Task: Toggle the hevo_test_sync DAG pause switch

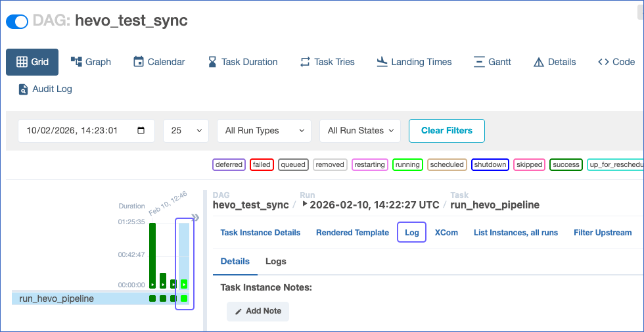Action: point(17,21)
